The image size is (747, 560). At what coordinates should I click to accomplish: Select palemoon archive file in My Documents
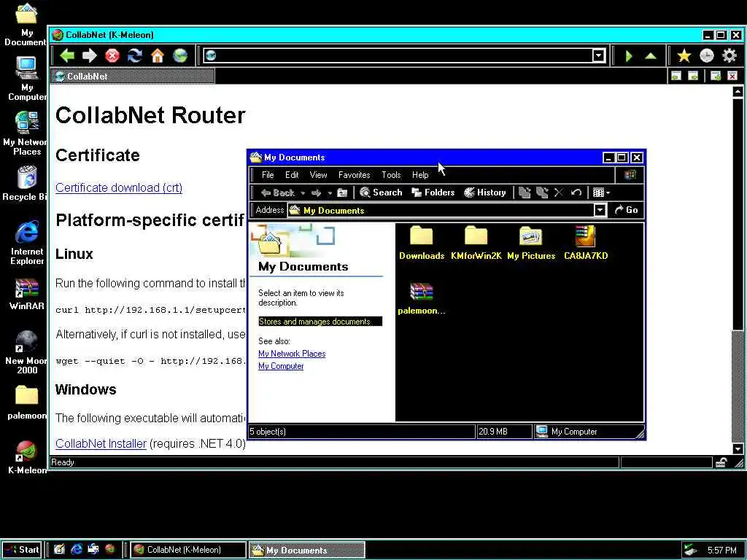coord(422,298)
